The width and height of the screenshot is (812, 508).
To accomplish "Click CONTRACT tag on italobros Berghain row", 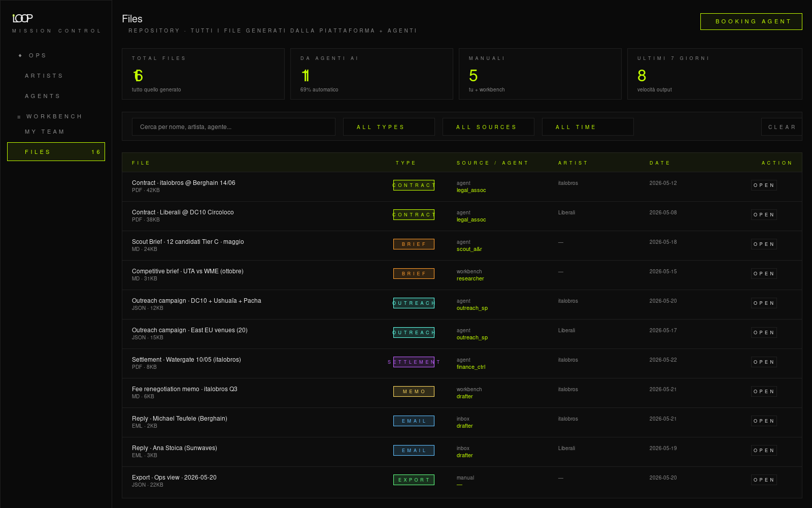I will [x=414, y=185].
